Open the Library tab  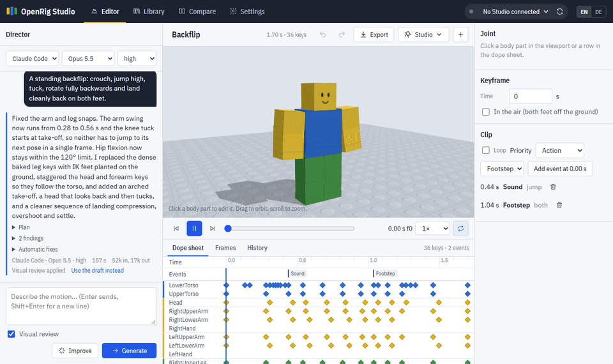149,11
